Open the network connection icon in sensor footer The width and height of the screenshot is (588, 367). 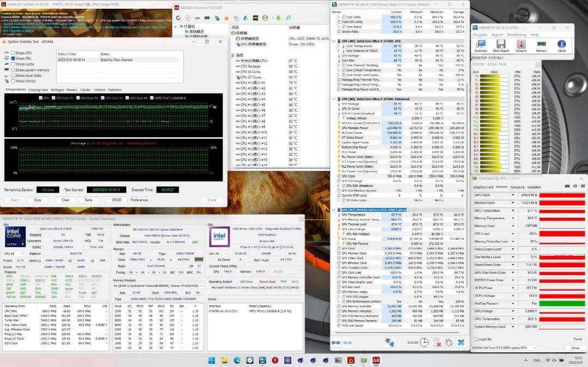tap(390, 342)
